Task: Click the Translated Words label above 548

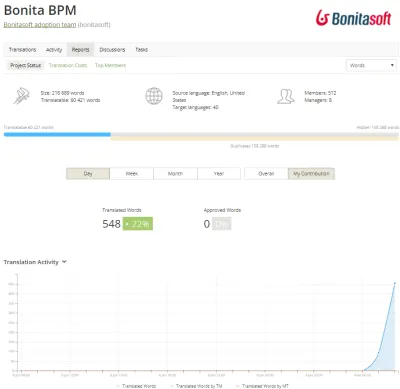Action: pos(122,210)
